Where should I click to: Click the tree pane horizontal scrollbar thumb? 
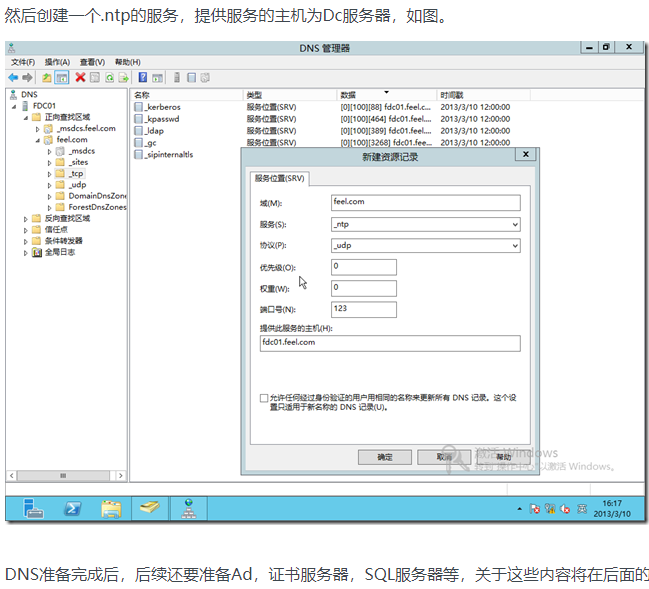click(x=63, y=476)
